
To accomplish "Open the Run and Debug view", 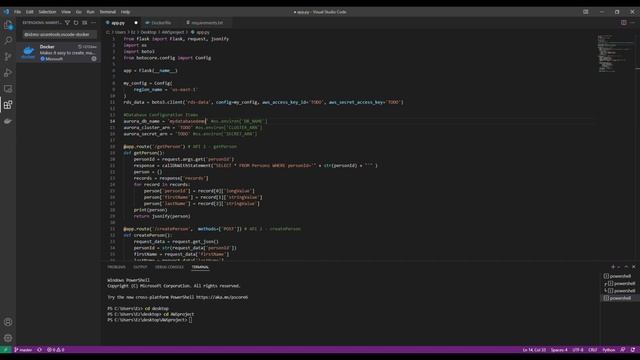I will tap(8, 73).
